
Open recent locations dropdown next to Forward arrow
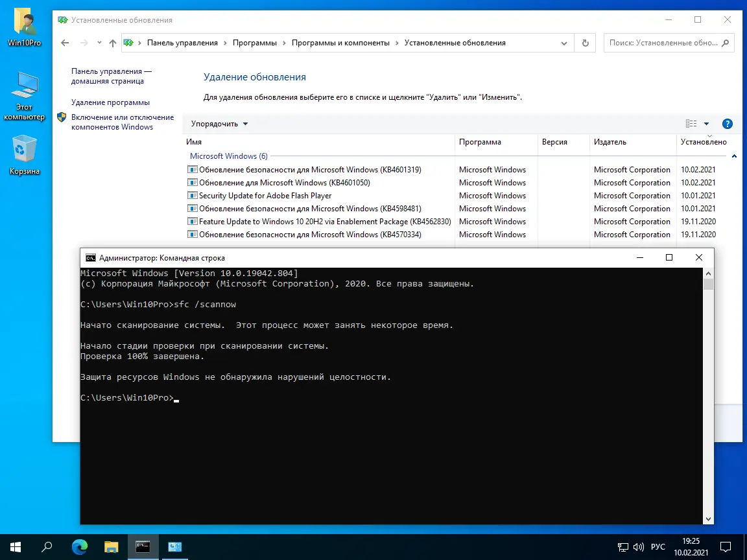click(x=99, y=43)
